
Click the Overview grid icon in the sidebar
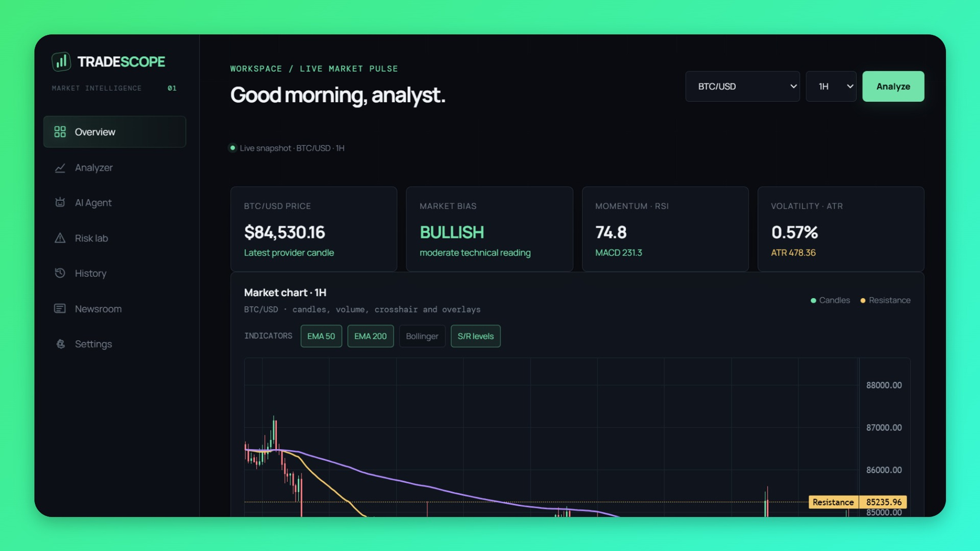coord(60,132)
